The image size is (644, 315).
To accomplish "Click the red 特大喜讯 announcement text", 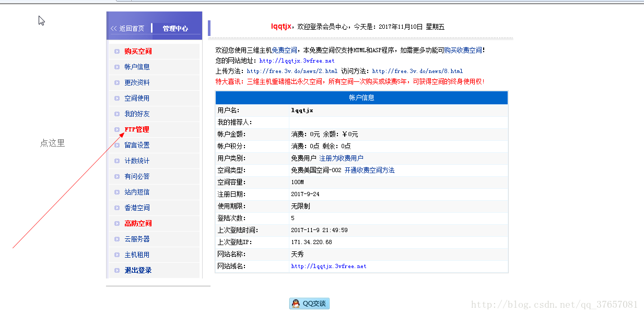I will pyautogui.click(x=350, y=81).
